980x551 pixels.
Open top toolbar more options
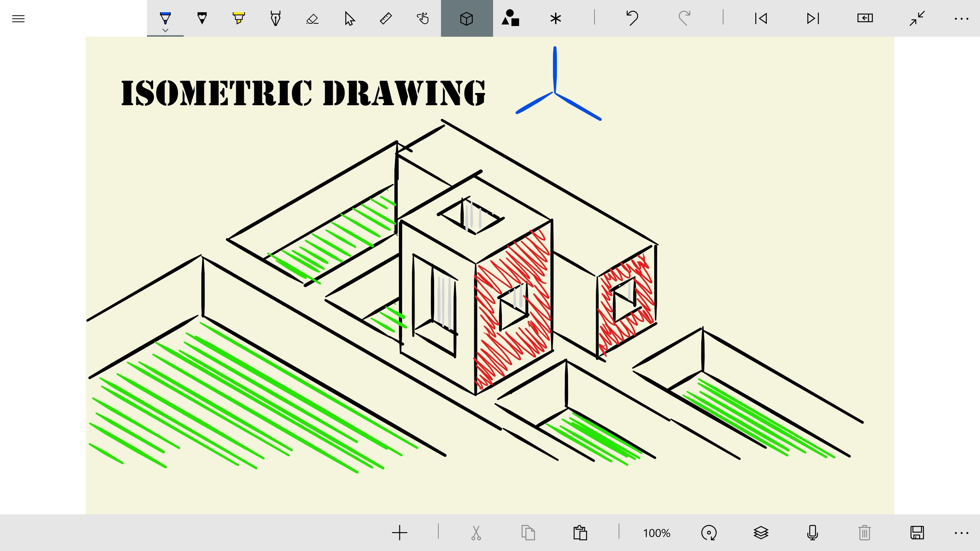(961, 18)
